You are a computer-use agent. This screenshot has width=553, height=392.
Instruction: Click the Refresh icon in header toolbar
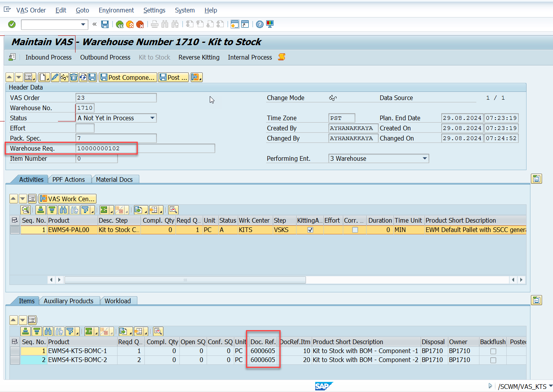click(83, 77)
